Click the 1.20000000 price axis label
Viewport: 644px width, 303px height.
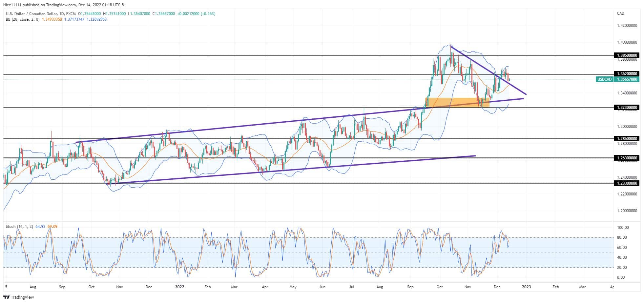627,211
